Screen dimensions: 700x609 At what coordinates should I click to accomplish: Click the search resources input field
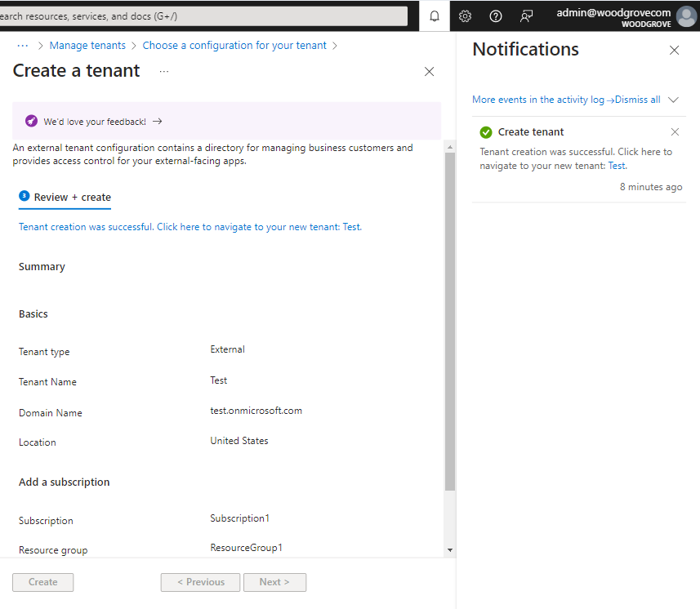204,16
